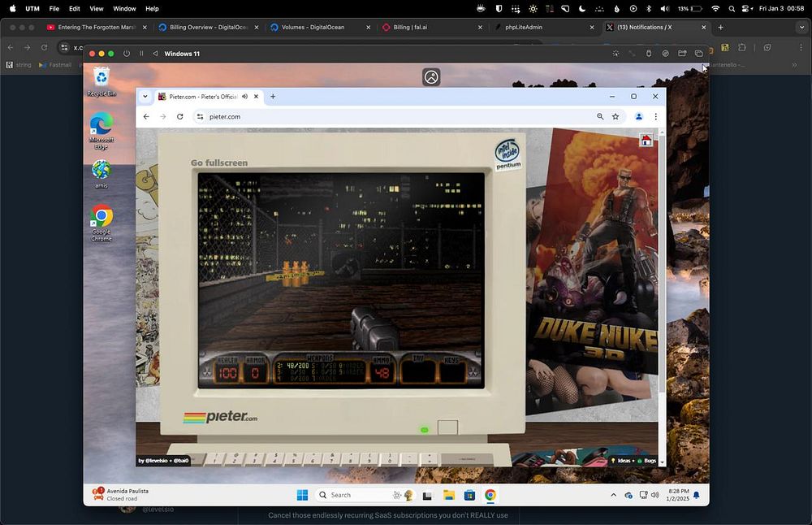The width and height of the screenshot is (812, 525).
Task: Open the arnis desktop shortcut
Action: (x=101, y=174)
